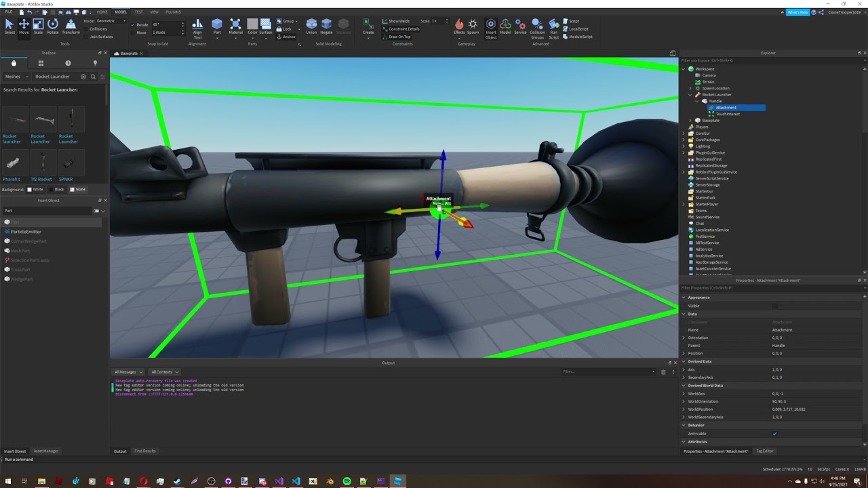Toggle Show Welds in Constraints
The height and width of the screenshot is (488, 868).
tap(396, 21)
